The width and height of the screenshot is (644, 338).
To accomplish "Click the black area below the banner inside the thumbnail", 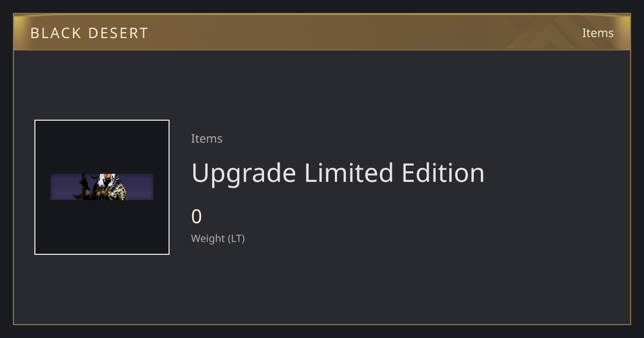I will 102,227.
